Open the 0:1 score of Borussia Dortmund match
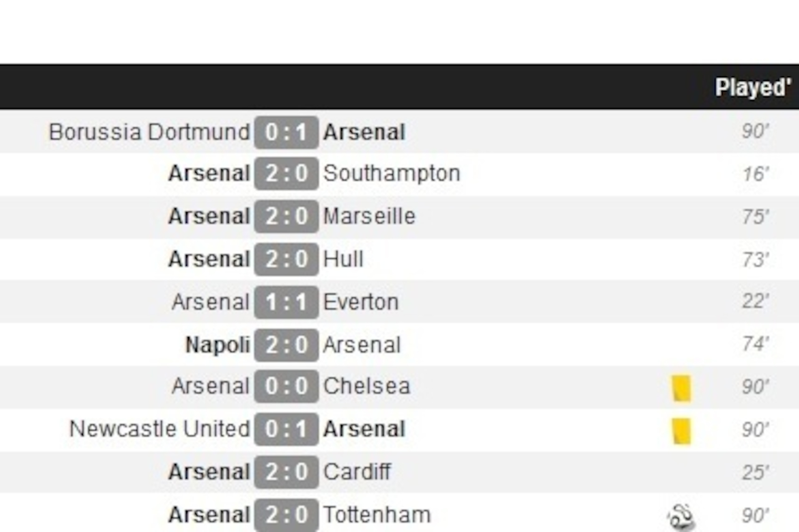This screenshot has width=799, height=532. tap(287, 132)
